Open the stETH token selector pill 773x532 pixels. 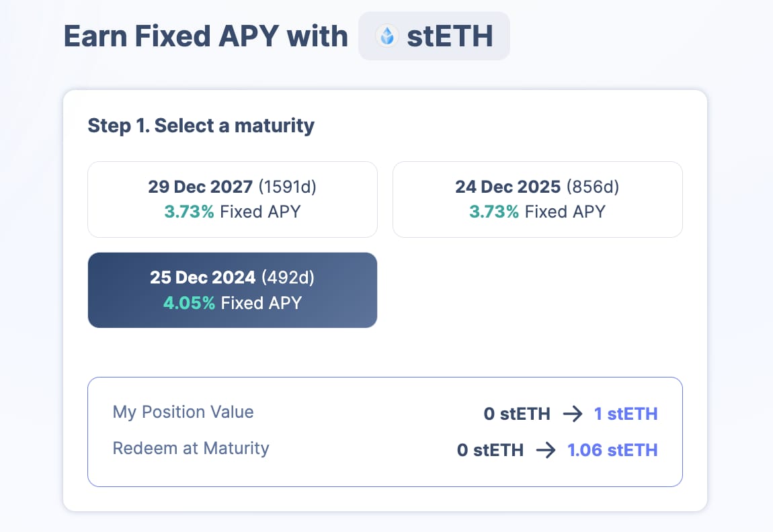pos(434,36)
